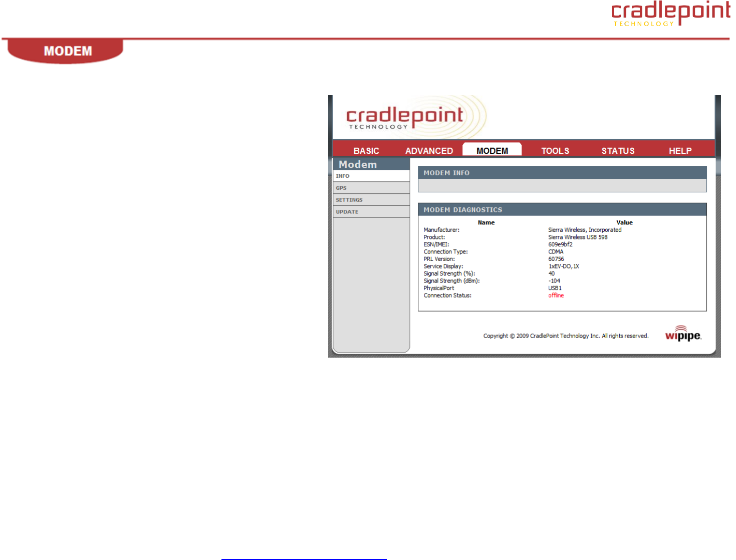
Task: Click the Service Display label
Action: click(443, 266)
